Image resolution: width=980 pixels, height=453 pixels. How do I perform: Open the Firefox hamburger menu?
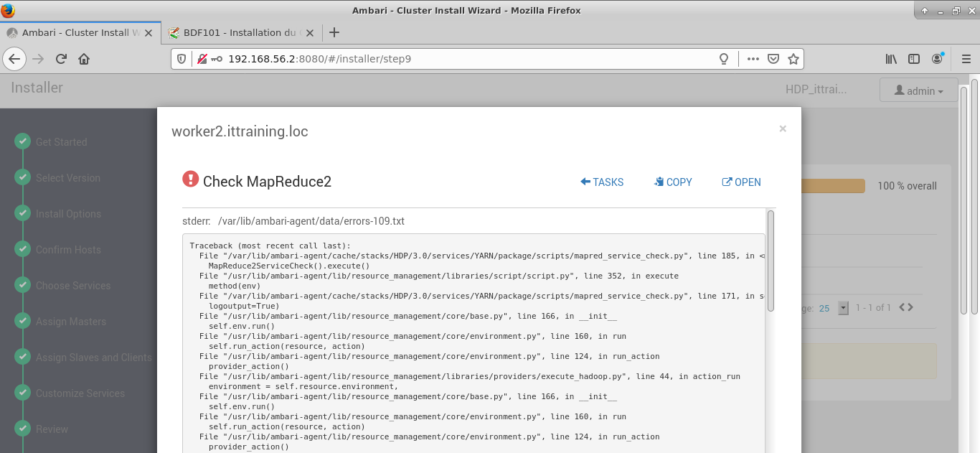(965, 59)
